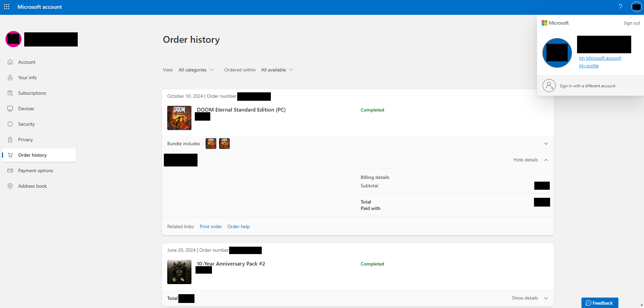
Task: Click the October 10, 2024 order date
Action: (185, 96)
